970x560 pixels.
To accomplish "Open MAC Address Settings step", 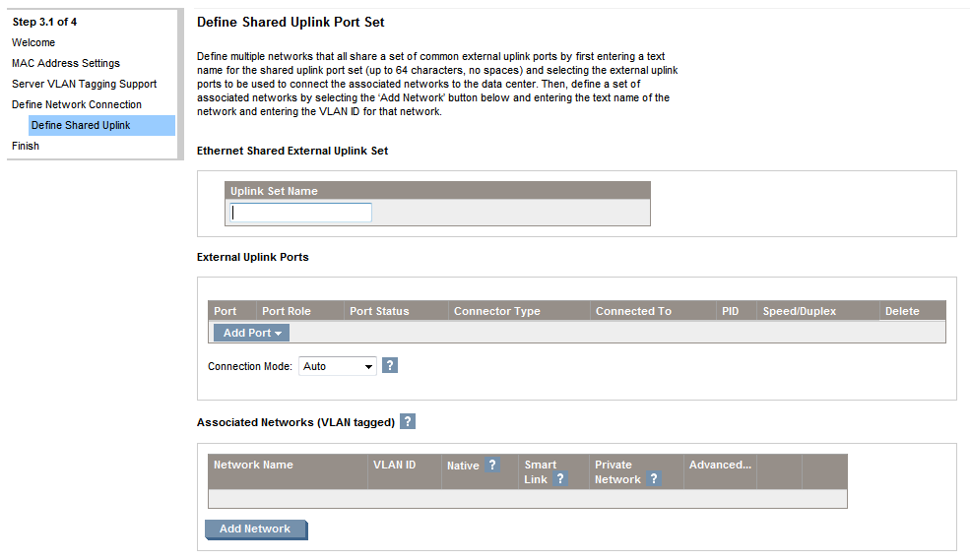I will coord(66,63).
